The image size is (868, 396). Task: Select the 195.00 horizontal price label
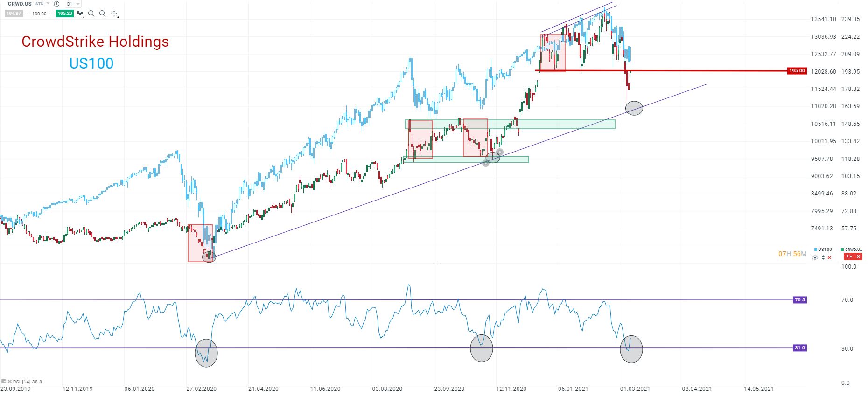pyautogui.click(x=797, y=71)
